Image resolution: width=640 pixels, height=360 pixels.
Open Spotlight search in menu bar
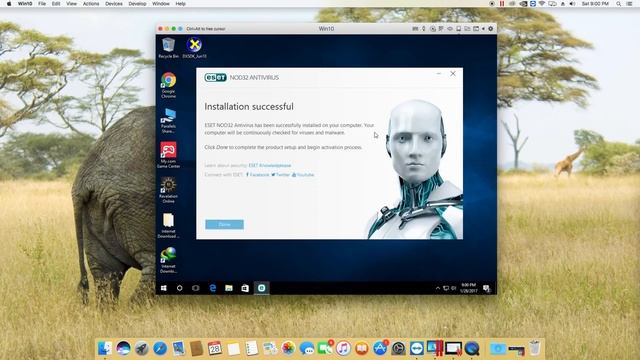click(x=619, y=4)
